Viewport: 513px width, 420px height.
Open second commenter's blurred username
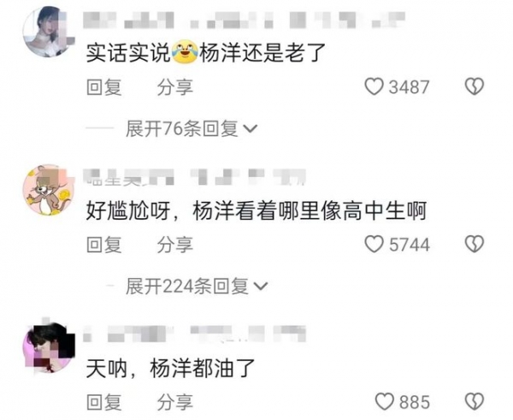194,177
